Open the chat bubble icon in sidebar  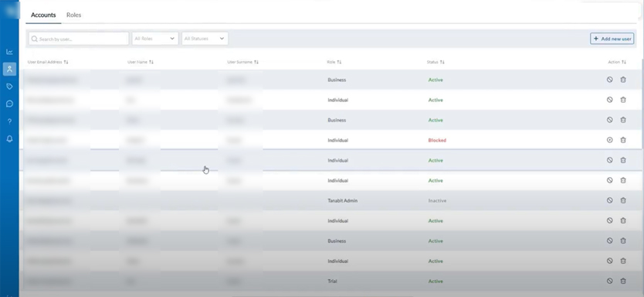pos(9,104)
